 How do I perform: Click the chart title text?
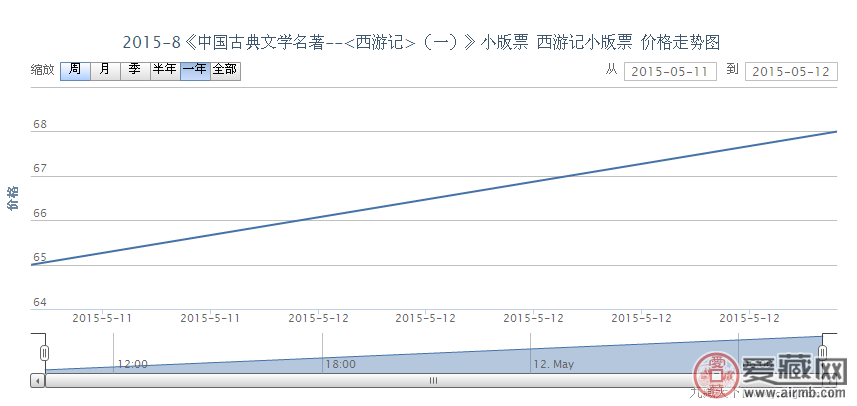click(x=421, y=42)
